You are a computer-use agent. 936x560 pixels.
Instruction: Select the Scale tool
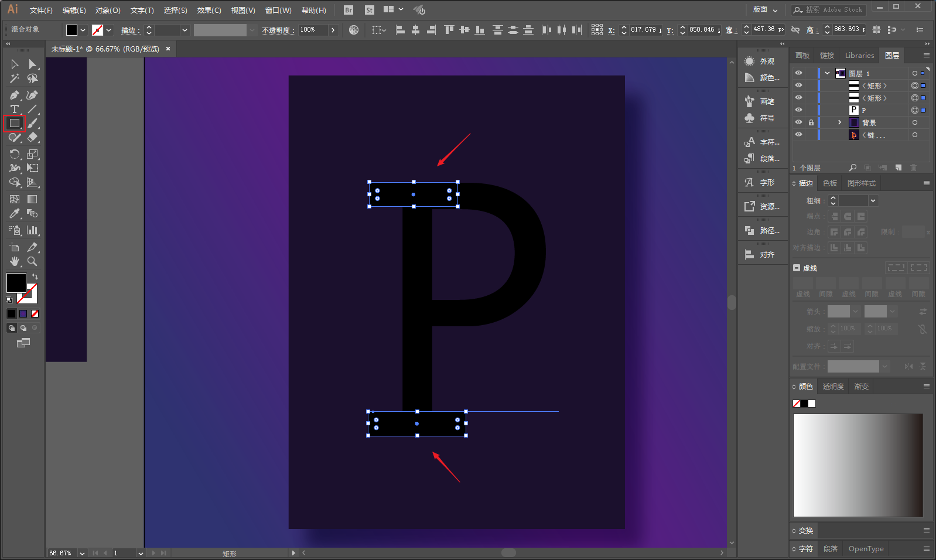click(32, 154)
